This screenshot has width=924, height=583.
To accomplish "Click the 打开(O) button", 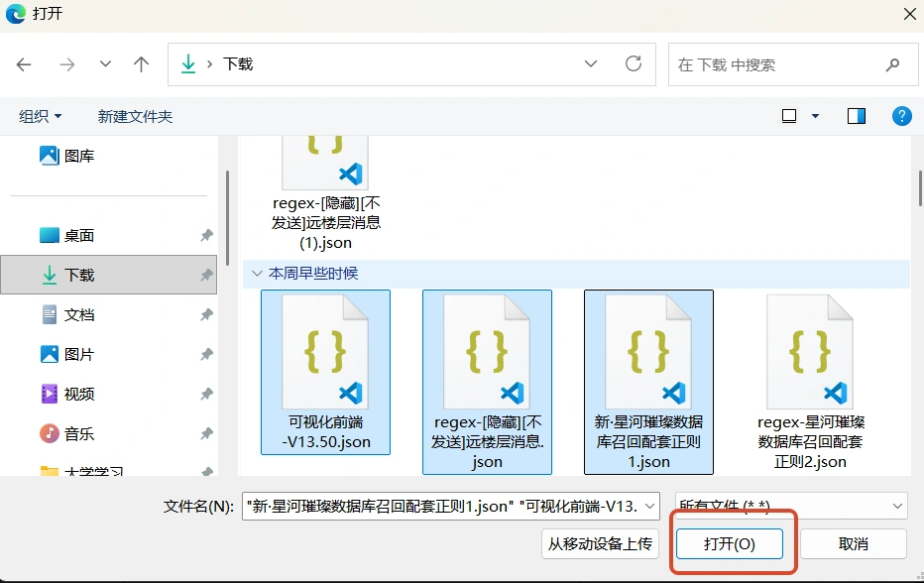I will 730,543.
